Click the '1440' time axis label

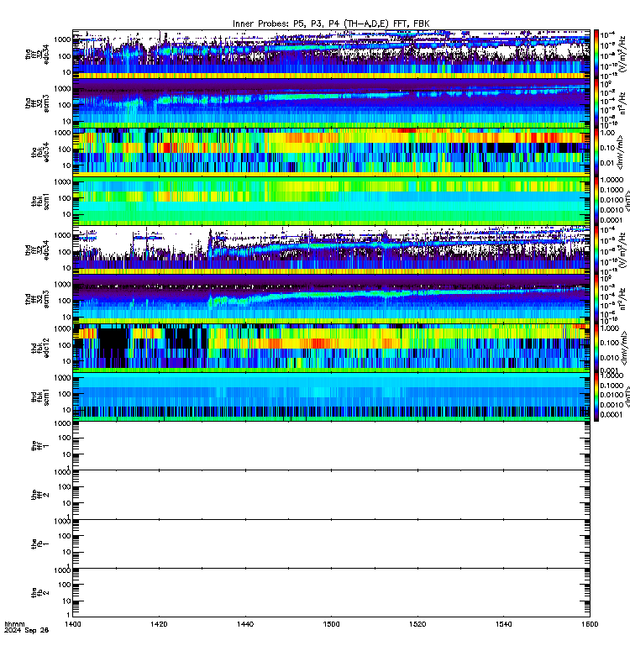tap(245, 624)
